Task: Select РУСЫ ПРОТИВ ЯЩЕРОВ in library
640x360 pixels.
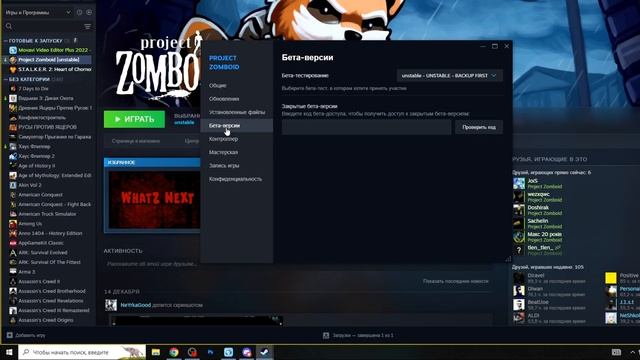Action: pyautogui.click(x=47, y=127)
